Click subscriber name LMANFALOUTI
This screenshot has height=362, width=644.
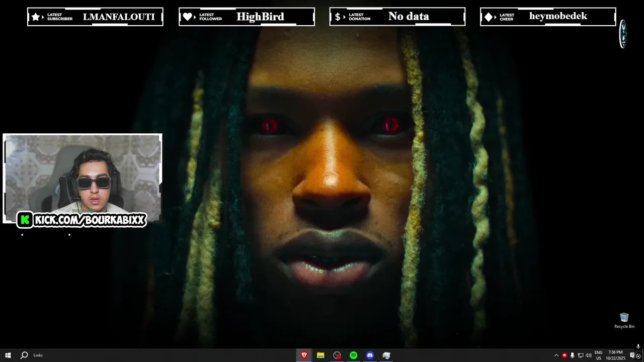[x=119, y=17]
